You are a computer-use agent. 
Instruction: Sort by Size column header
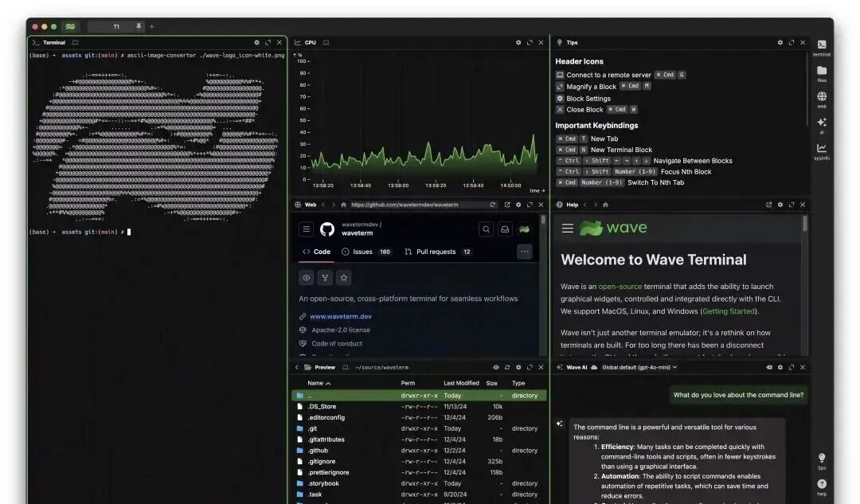pyautogui.click(x=492, y=383)
